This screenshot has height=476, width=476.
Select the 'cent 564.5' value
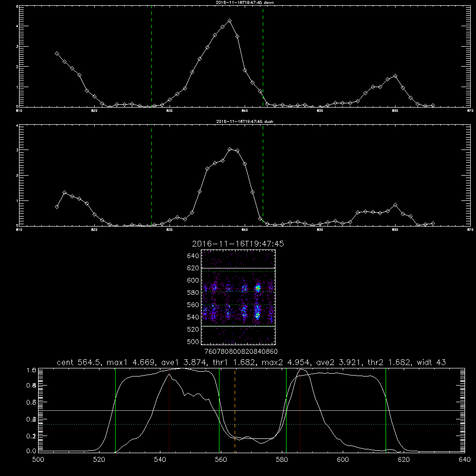79,362
